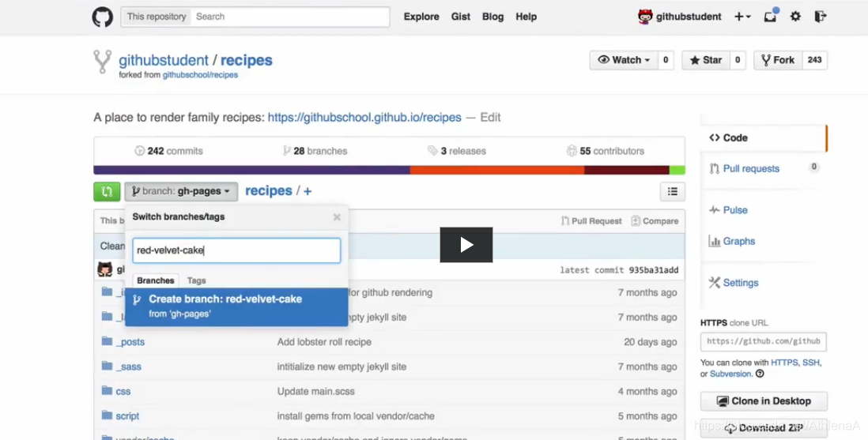Screen dimensions: 868x440
Task: Click the star count 0
Action: pos(738,60)
